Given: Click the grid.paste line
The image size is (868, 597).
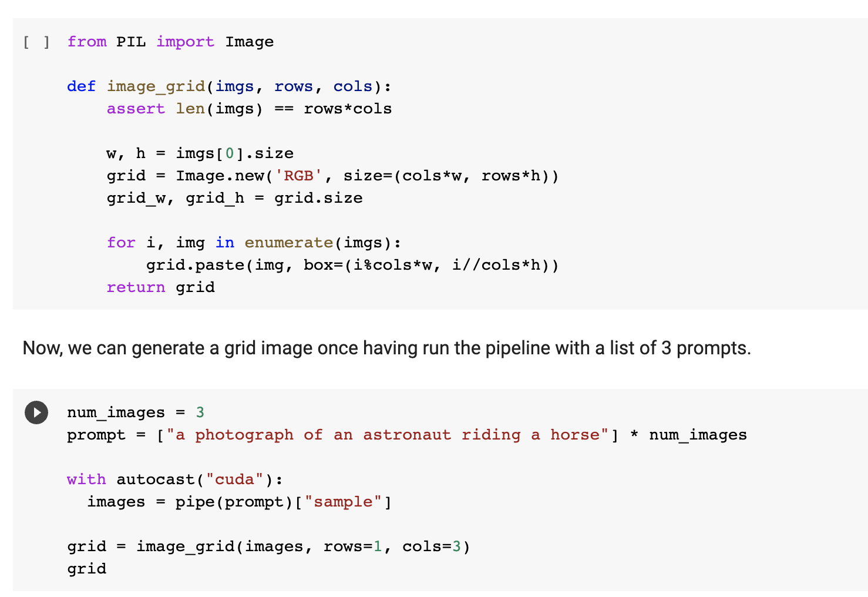Looking at the screenshot, I should coord(352,266).
